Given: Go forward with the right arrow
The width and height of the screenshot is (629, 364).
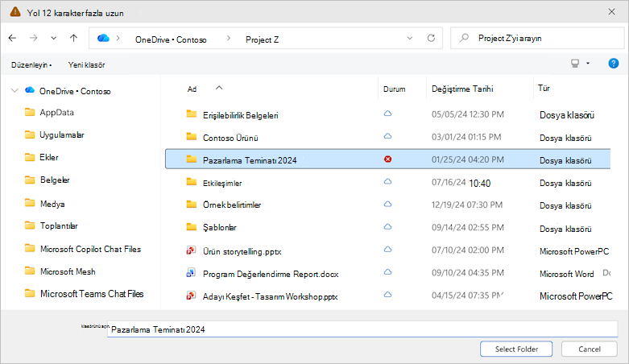Looking at the screenshot, I should [34, 38].
